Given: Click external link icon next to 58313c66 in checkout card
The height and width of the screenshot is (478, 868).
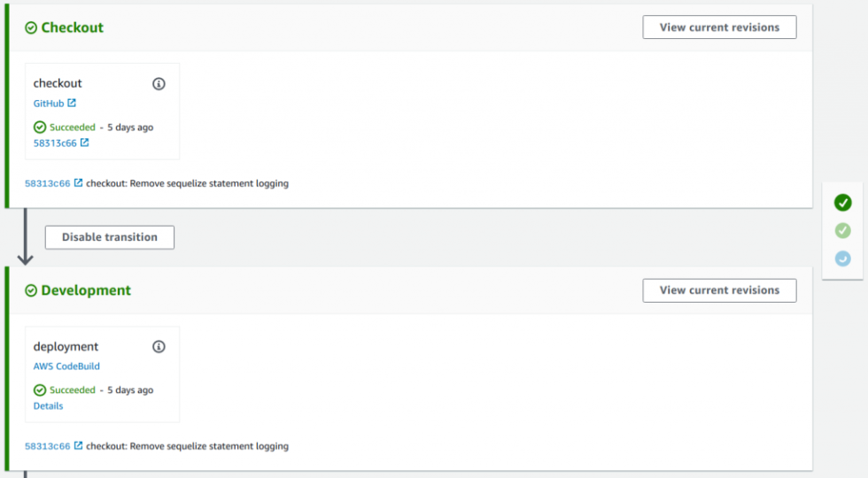Looking at the screenshot, I should 84,143.
